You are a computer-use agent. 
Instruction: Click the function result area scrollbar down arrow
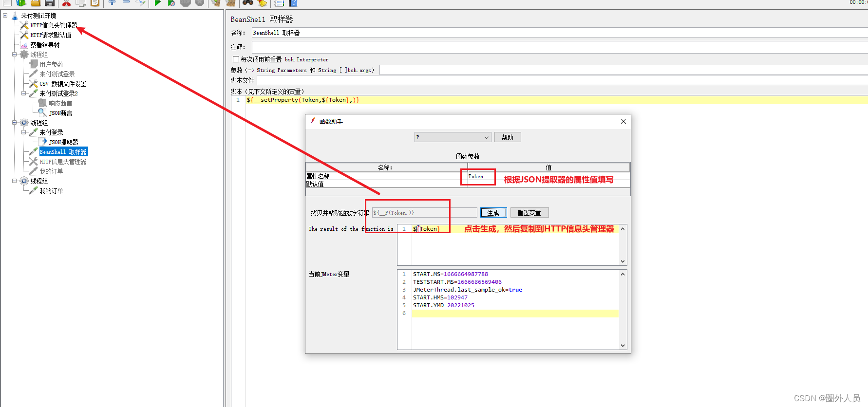(623, 261)
